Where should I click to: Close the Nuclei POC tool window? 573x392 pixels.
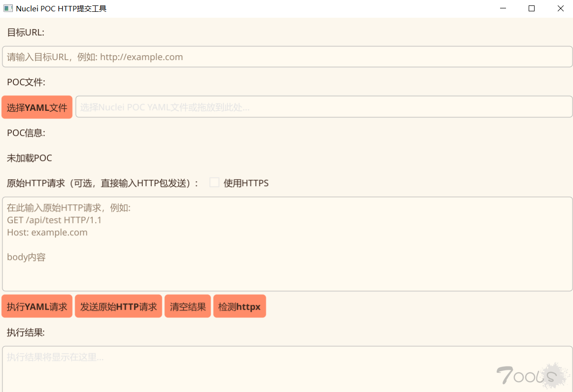560,8
